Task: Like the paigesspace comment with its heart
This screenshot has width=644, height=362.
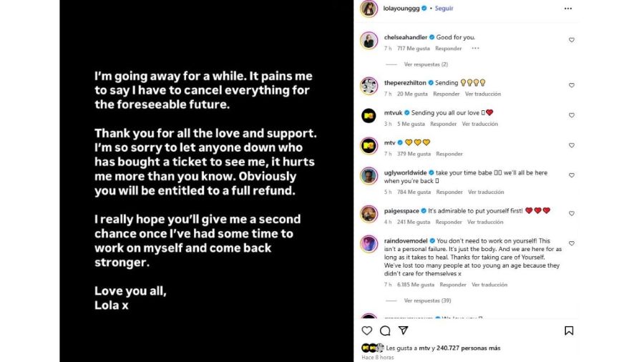Action: point(572,213)
